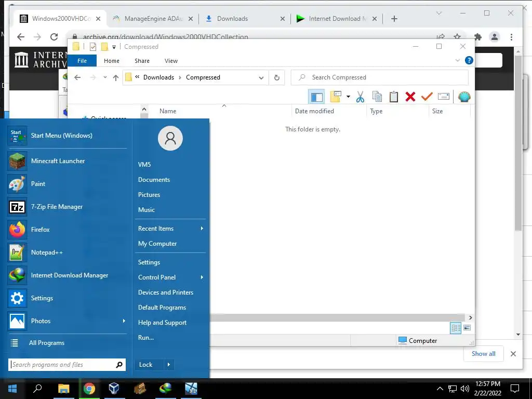Click the blue Help question mark icon
Screen dimensions: 532x399
pos(469,60)
